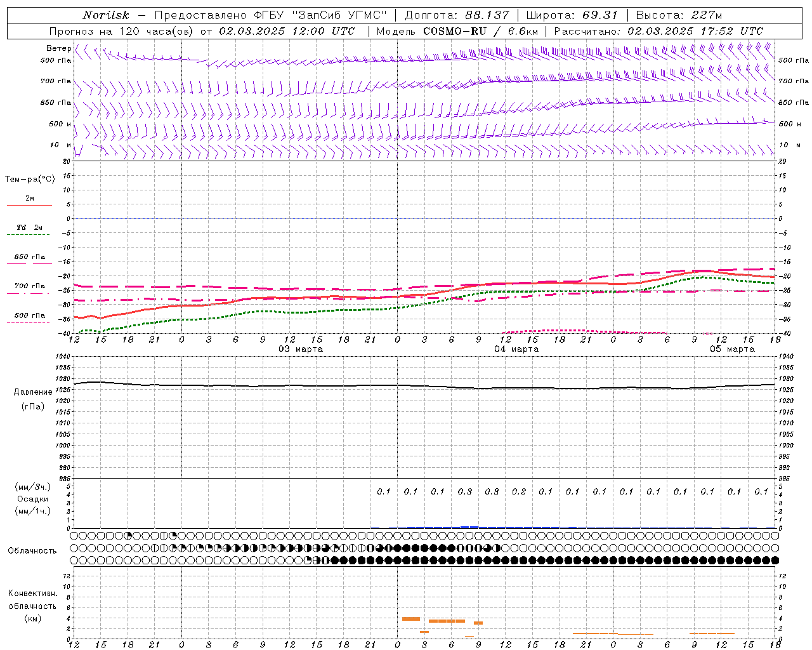Click the Td 2м legend entry
This screenshot has height=650, width=812.
30,227
